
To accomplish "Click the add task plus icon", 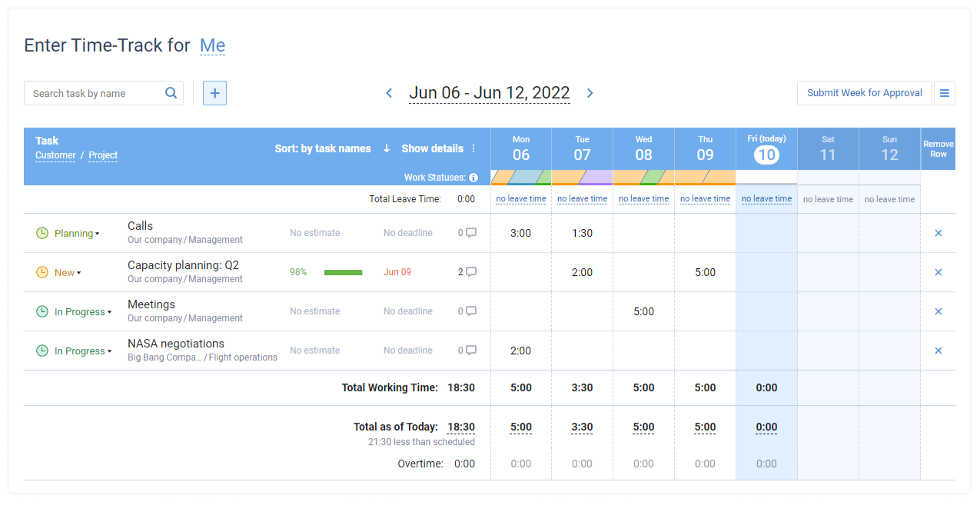I will (214, 92).
